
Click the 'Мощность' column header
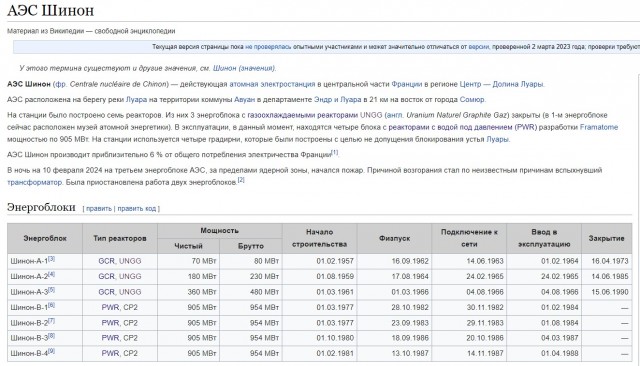pos(220,231)
